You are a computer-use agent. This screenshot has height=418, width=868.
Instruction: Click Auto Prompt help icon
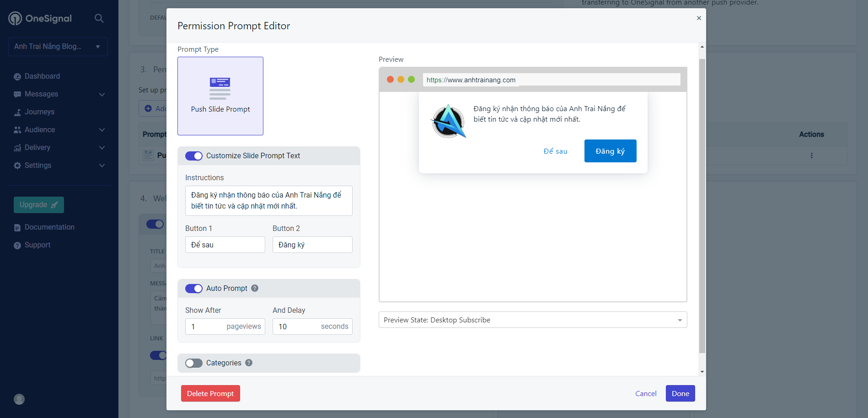(x=255, y=288)
